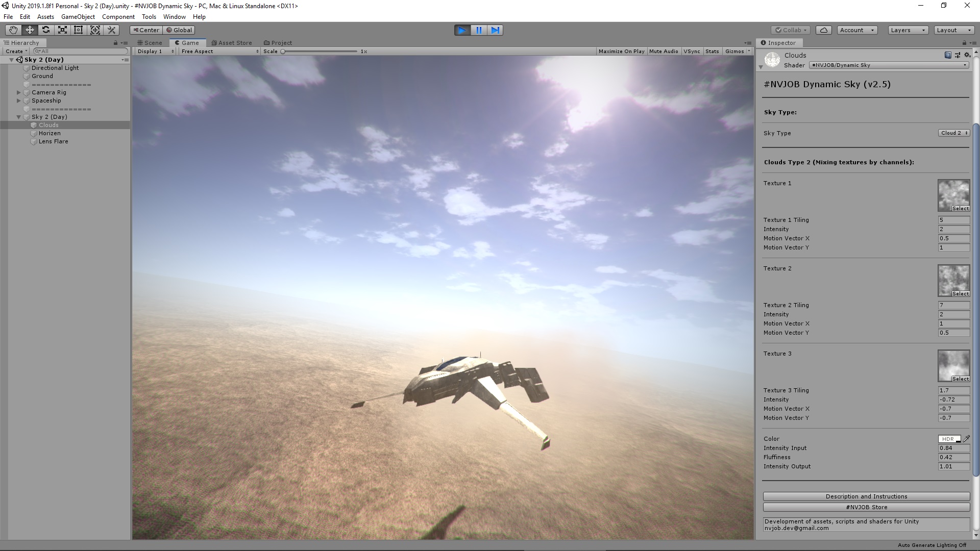Image resolution: width=980 pixels, height=551 pixels.
Task: Open the custom editor tools icon
Action: pos(111,30)
